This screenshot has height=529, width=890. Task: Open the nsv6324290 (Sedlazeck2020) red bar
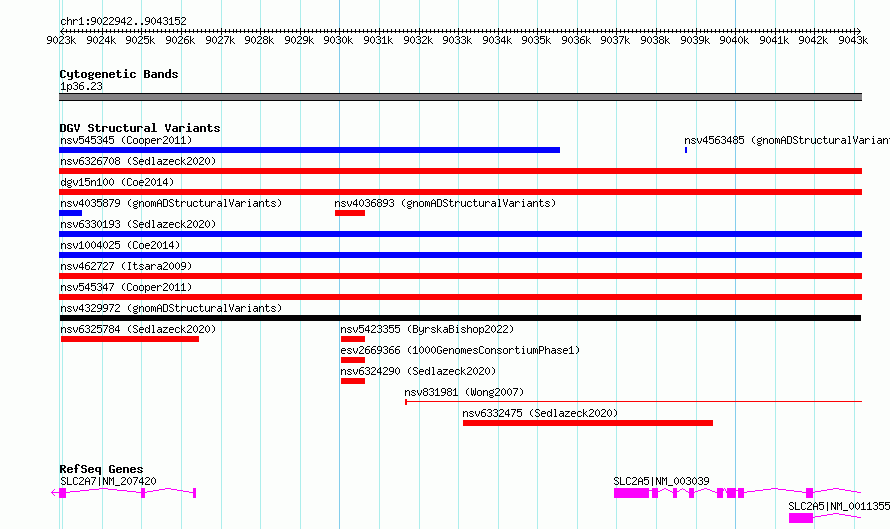(x=353, y=381)
